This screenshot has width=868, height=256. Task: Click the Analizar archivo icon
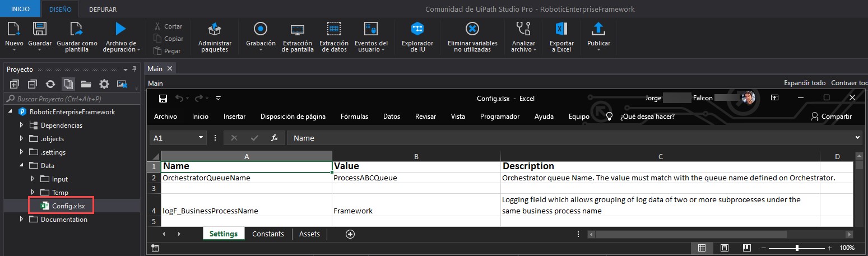click(x=523, y=29)
